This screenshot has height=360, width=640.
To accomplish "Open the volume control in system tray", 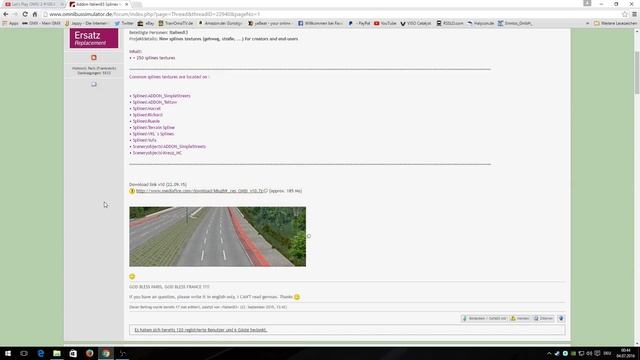I will [x=589, y=353].
